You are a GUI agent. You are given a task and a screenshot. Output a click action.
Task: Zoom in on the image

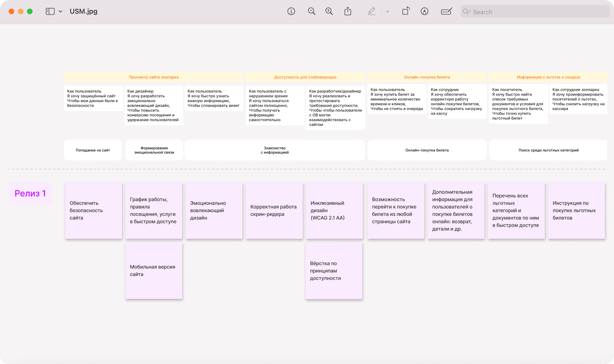coord(329,11)
